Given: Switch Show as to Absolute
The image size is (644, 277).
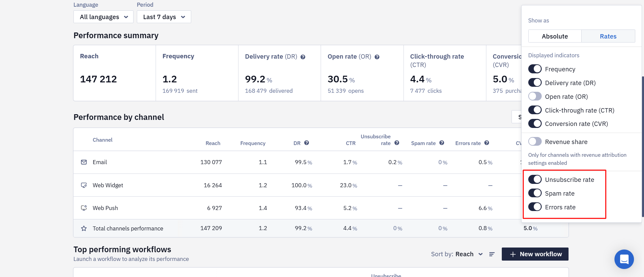Looking at the screenshot, I should [555, 36].
